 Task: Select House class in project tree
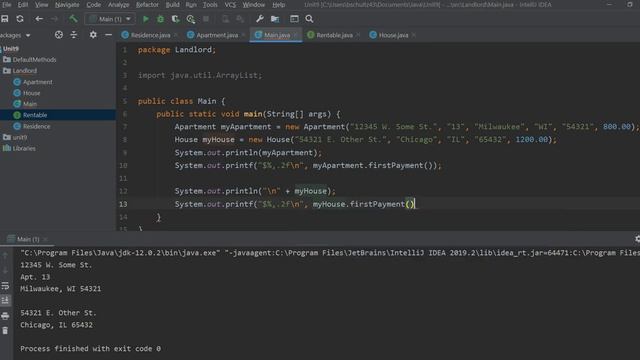pyautogui.click(x=27, y=93)
